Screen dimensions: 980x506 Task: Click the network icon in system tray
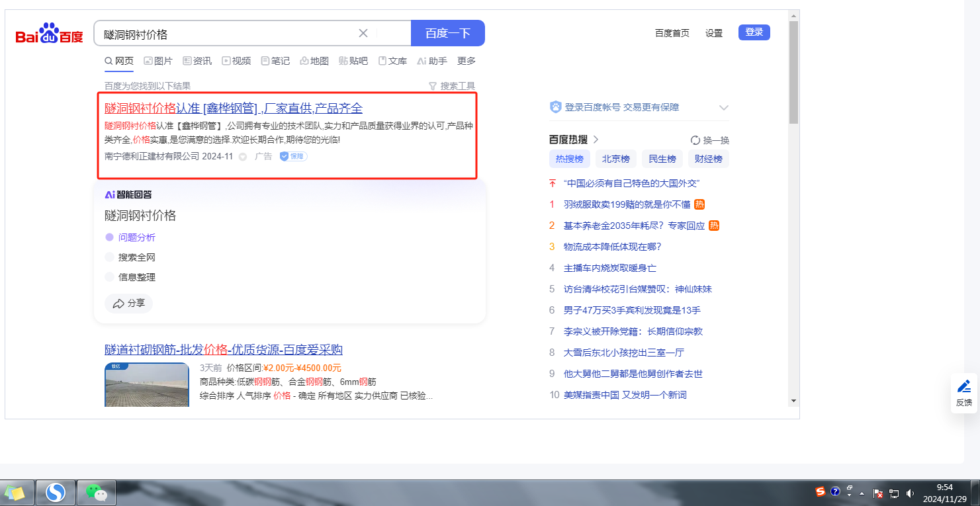point(894,493)
